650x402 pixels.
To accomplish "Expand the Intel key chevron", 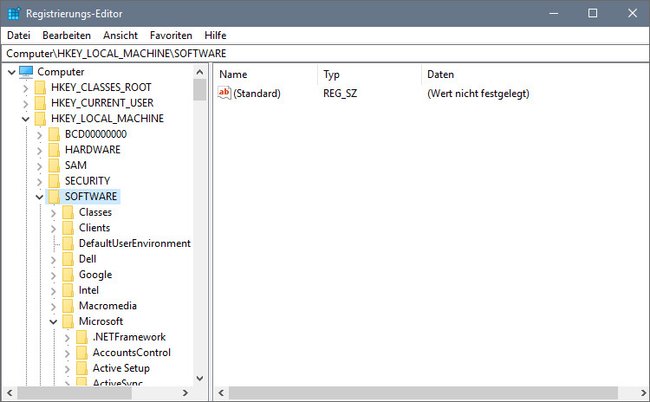I will [x=53, y=291].
